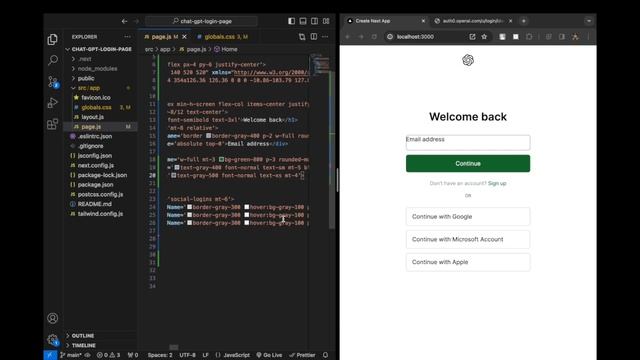640x360 pixels.
Task: Start Go Live server
Action: [269, 355]
